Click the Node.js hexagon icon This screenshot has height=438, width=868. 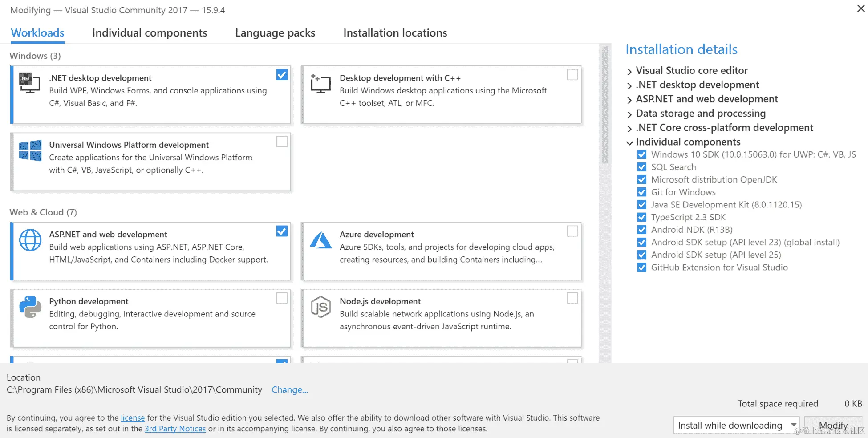tap(321, 307)
